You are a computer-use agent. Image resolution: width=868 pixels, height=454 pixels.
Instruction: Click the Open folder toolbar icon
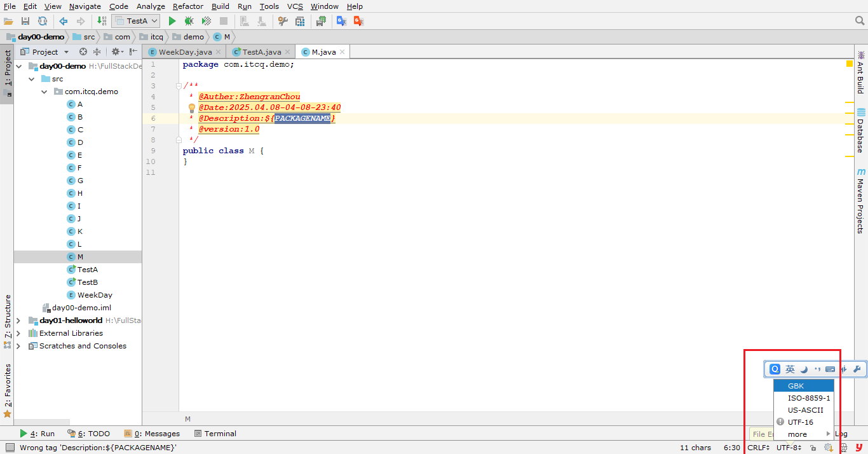point(8,21)
